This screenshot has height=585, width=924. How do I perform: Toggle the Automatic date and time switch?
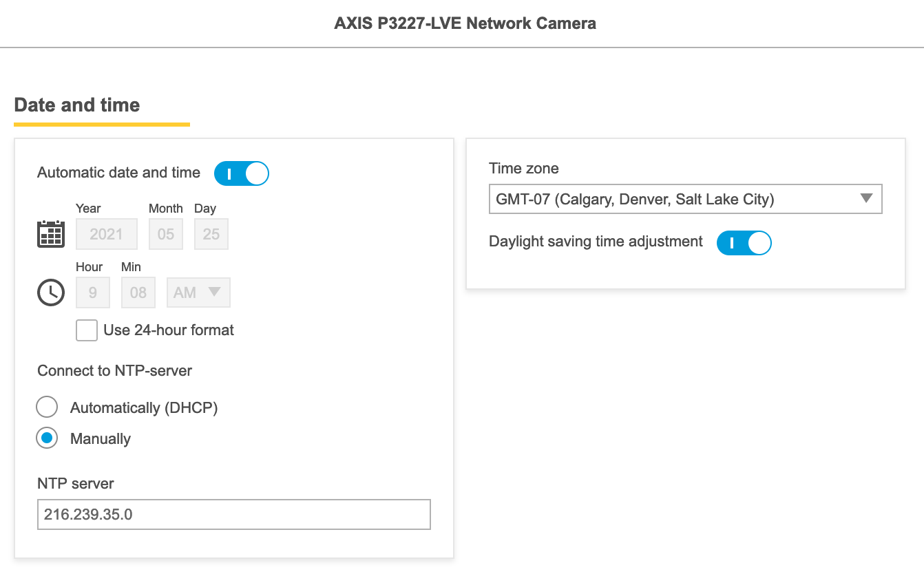(241, 173)
